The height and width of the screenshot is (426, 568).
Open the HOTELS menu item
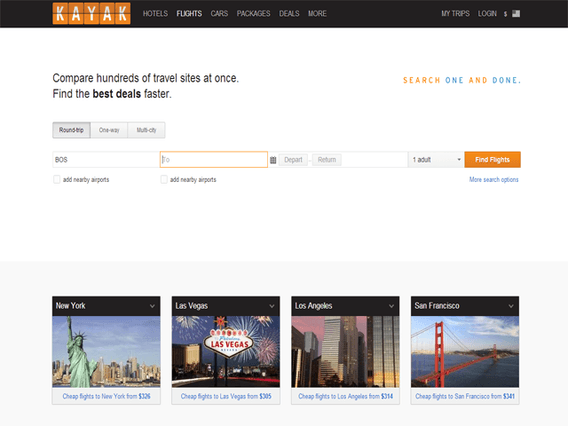[x=155, y=14]
